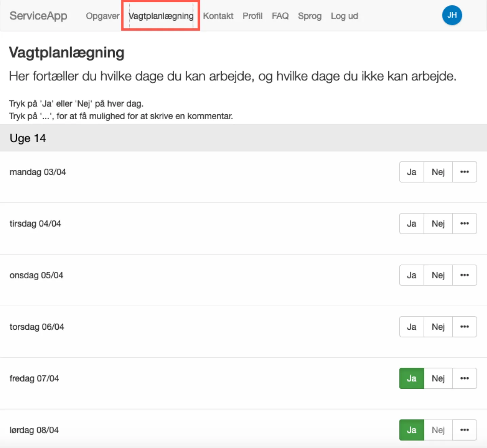Select Nej for lørdag 08/04
The image size is (487, 448).
[x=438, y=430]
